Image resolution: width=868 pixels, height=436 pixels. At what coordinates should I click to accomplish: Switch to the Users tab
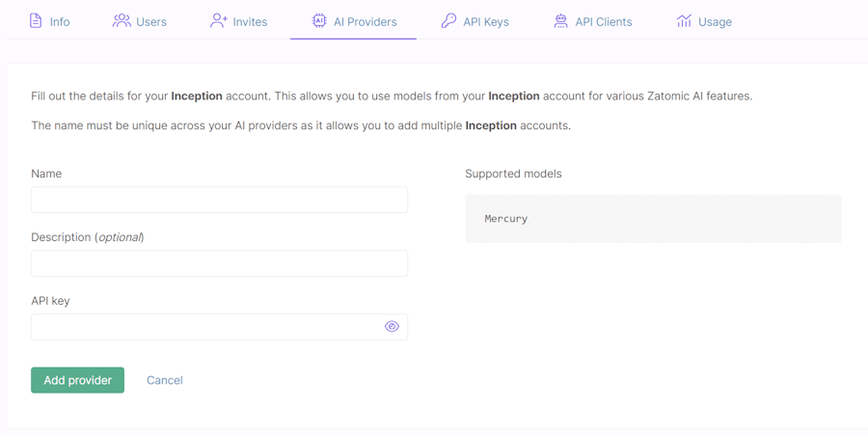pos(140,21)
